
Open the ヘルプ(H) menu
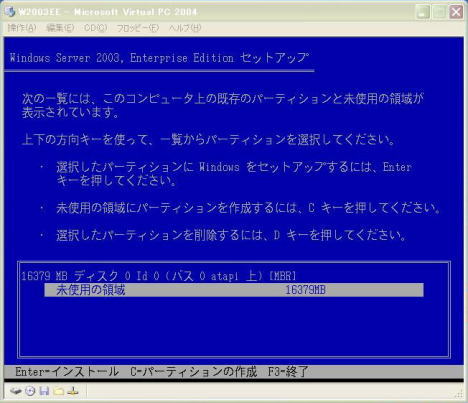185,28
